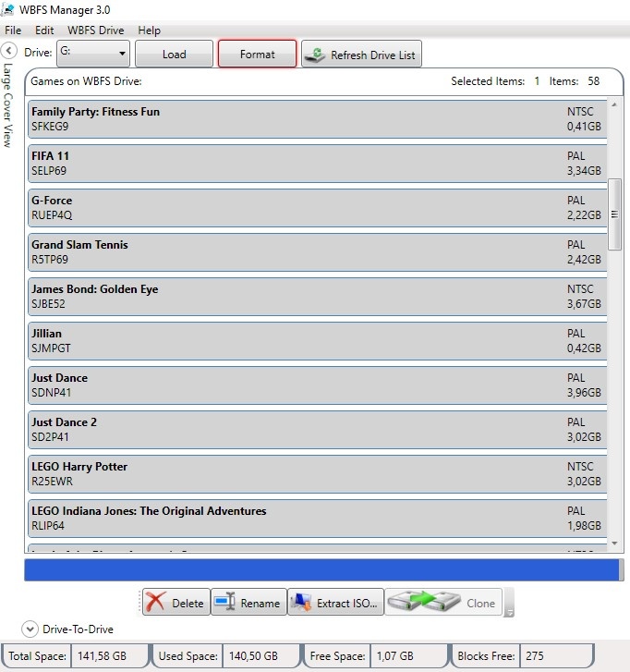The image size is (630, 672).
Task: Select Jillian game row
Action: tap(318, 341)
